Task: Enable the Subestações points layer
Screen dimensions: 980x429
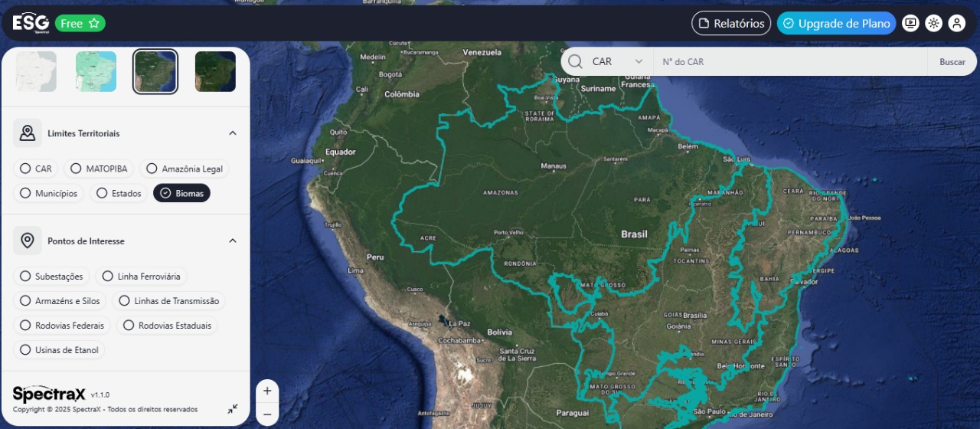Action: point(52,277)
